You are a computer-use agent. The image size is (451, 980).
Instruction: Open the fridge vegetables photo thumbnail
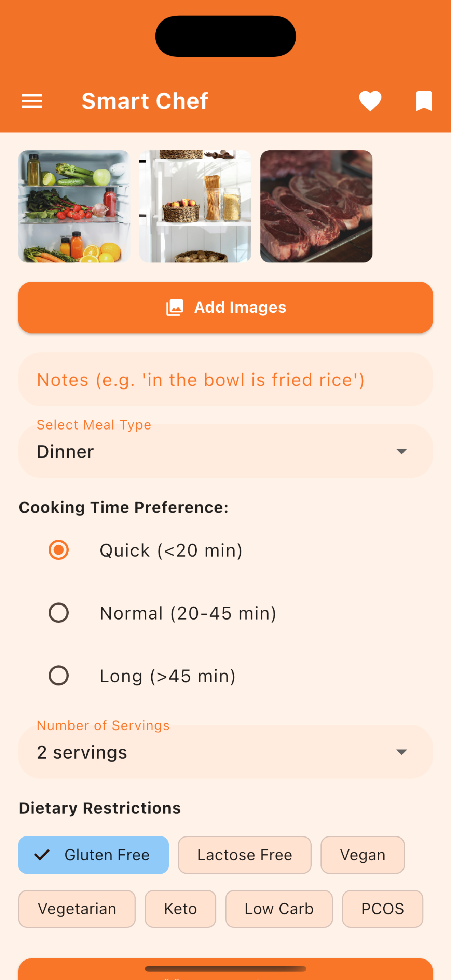[x=74, y=206]
